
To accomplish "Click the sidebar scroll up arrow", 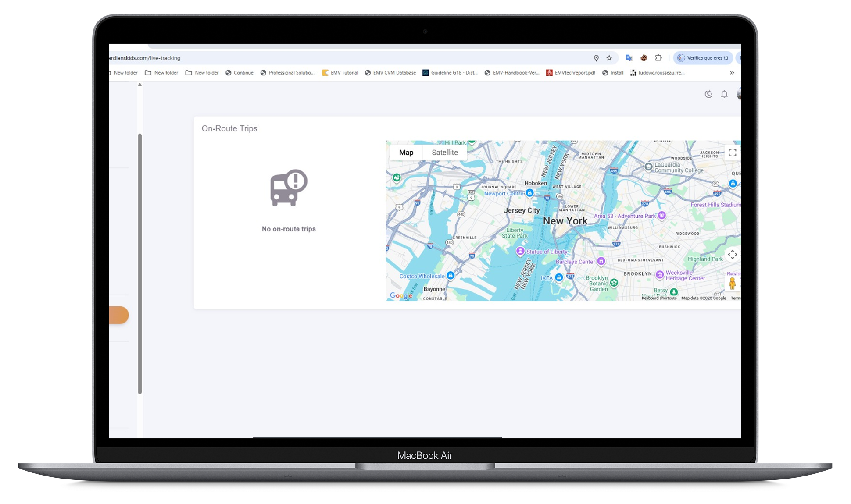I will [x=140, y=85].
